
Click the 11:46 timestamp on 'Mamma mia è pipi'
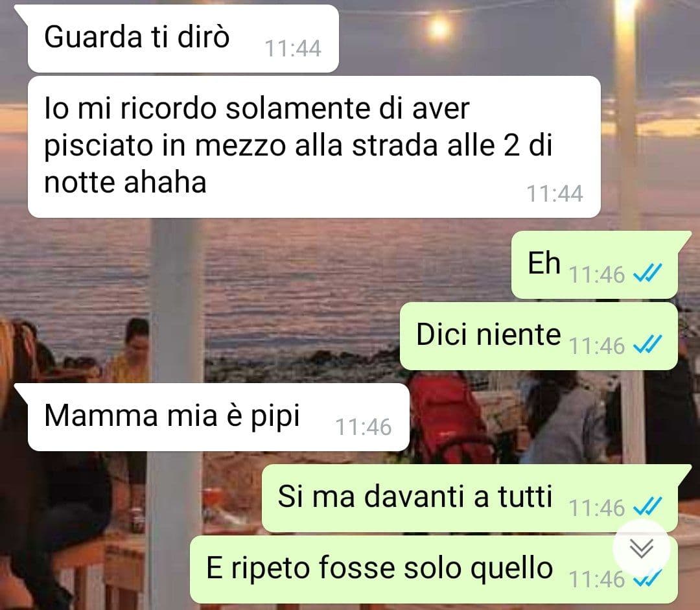pos(364,427)
